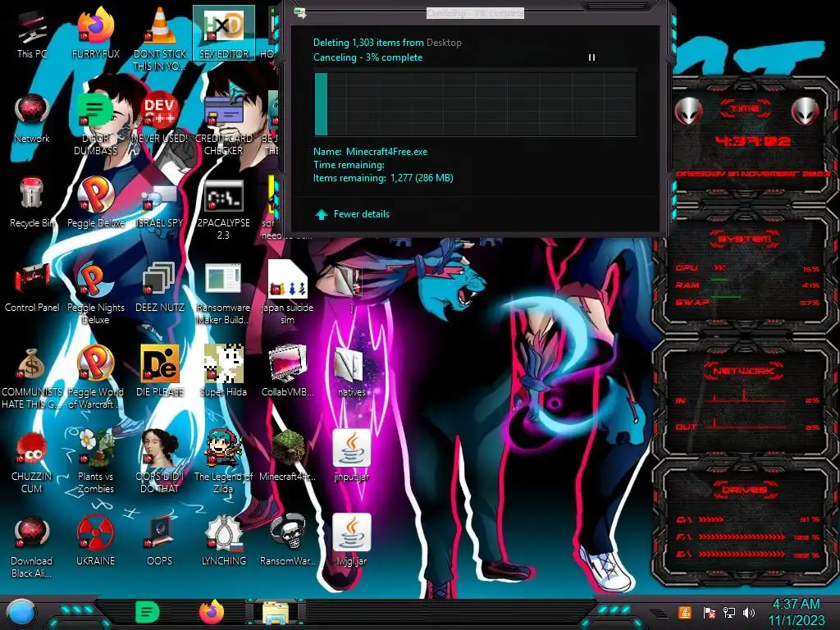Open the Network desktop icon
Image resolution: width=840 pixels, height=630 pixels.
[32, 119]
